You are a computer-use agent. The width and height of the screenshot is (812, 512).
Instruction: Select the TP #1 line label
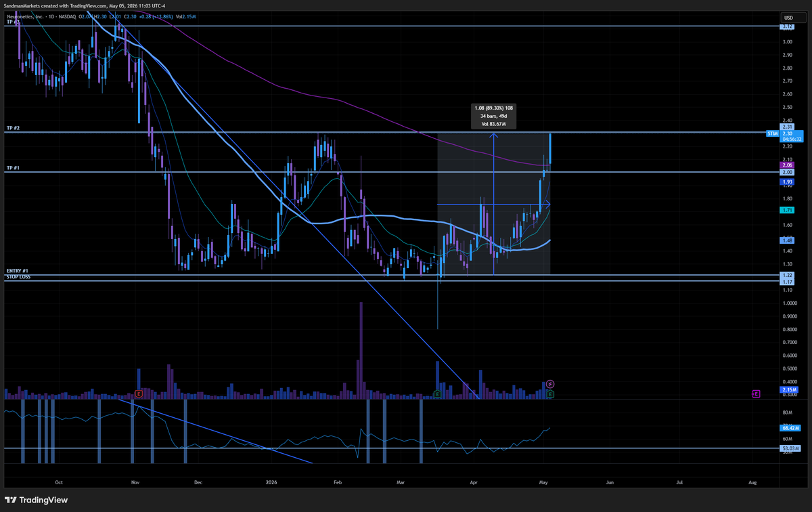tap(13, 167)
